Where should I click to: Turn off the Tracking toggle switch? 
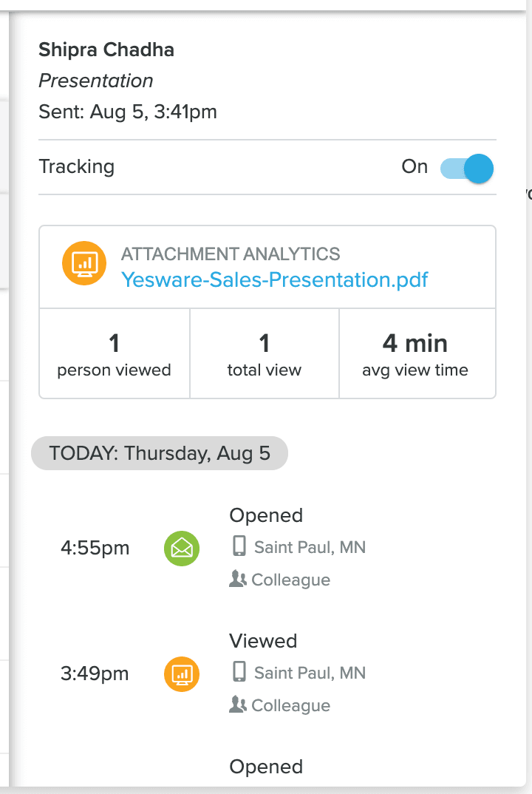point(466,168)
